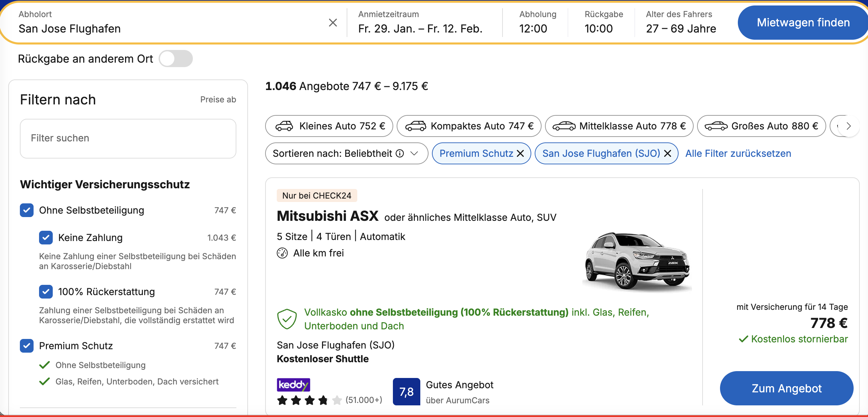Remove the San Jose Flughafen (SJO) filter chip
This screenshot has height=417, width=868.
tap(667, 153)
